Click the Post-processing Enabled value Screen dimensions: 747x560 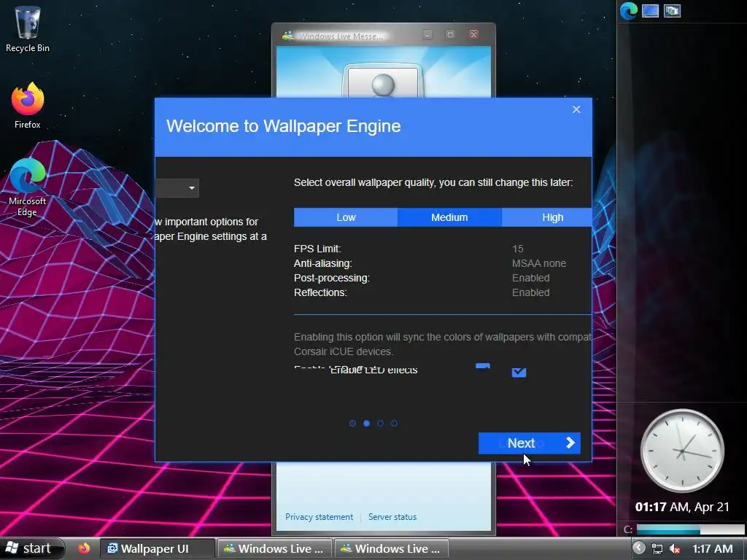pos(531,278)
